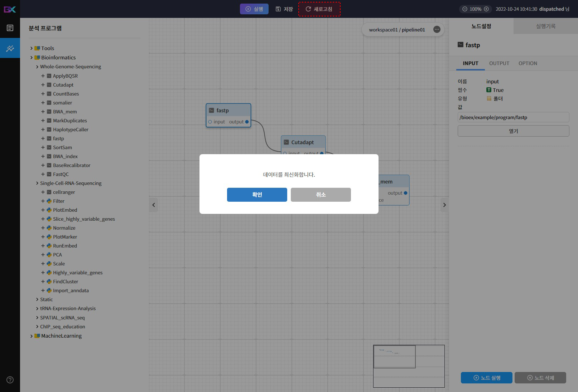The height and width of the screenshot is (392, 578).
Task: Open the pipeline analysis sidebar icon
Action: pyautogui.click(x=10, y=48)
